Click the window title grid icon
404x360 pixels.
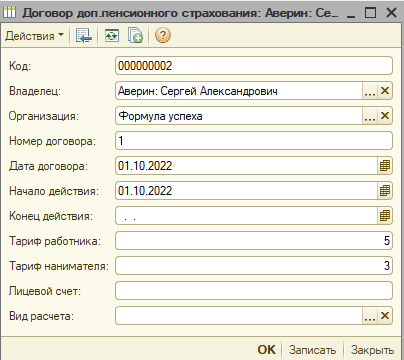(x=9, y=13)
